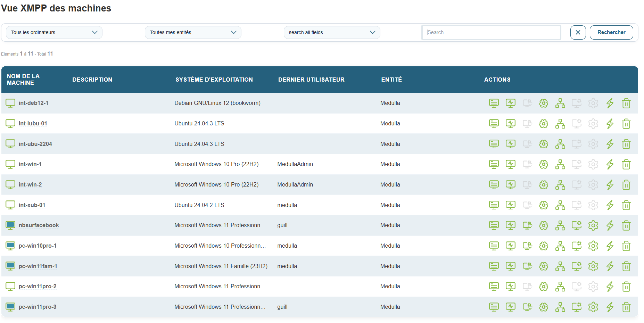This screenshot has width=644, height=323.
Task: Click trash icon for int-win-2
Action: tap(626, 185)
